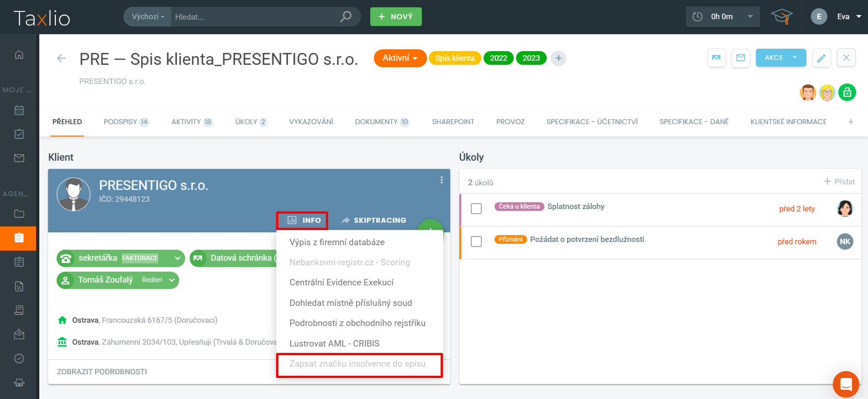The width and height of the screenshot is (868, 399).
Task: Open the calendar icon in sidebar
Action: coord(19,110)
